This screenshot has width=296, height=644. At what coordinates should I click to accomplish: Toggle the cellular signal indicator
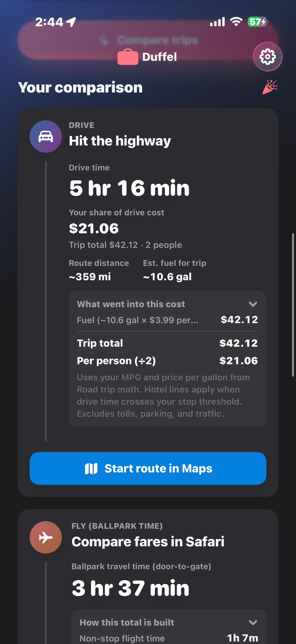217,22
